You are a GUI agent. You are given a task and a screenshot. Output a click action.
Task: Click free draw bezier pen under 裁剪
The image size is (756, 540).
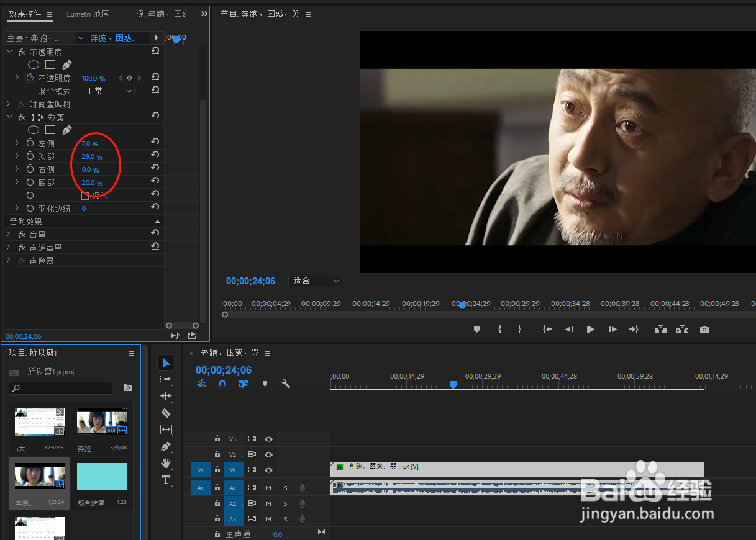coord(66,130)
